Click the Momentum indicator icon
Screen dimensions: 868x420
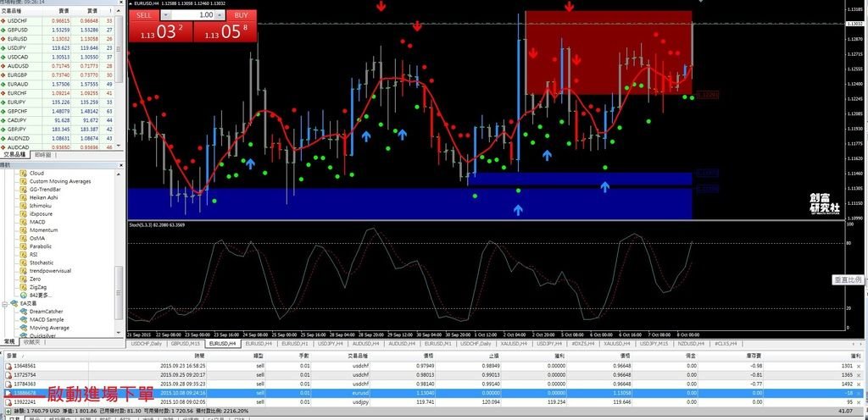coord(23,229)
